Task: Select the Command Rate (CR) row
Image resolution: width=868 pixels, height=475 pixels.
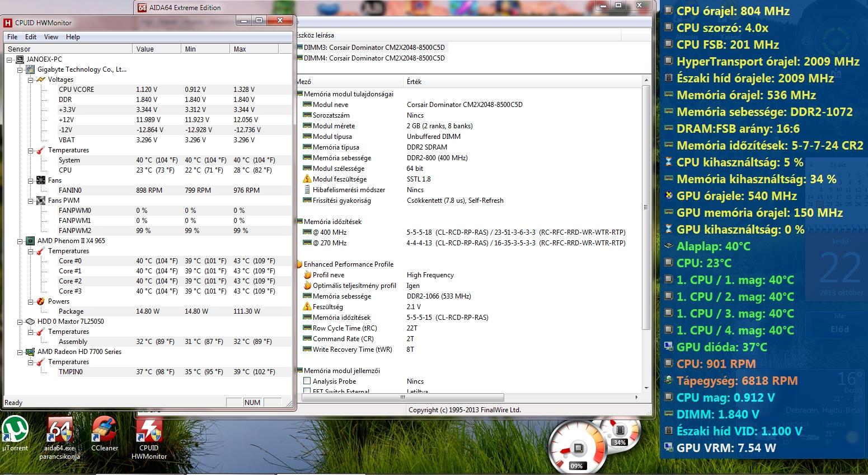Action: [469, 339]
